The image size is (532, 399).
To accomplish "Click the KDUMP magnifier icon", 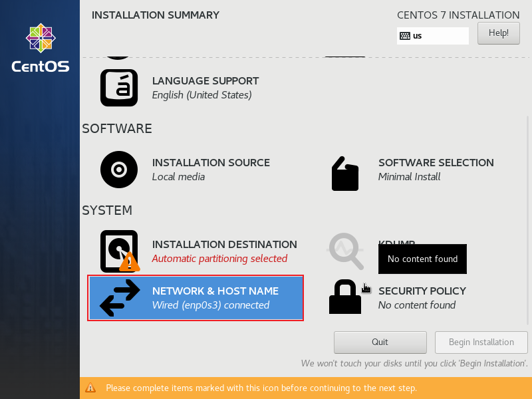I will [346, 251].
